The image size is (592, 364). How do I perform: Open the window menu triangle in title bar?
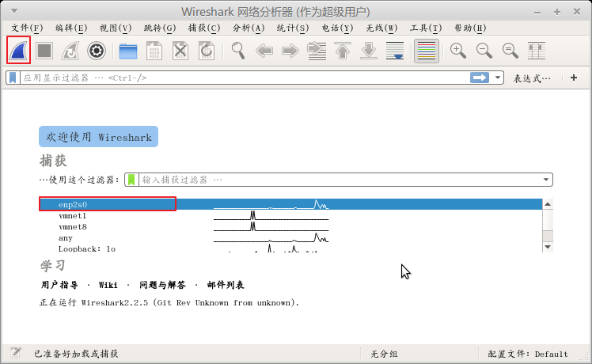(x=14, y=11)
